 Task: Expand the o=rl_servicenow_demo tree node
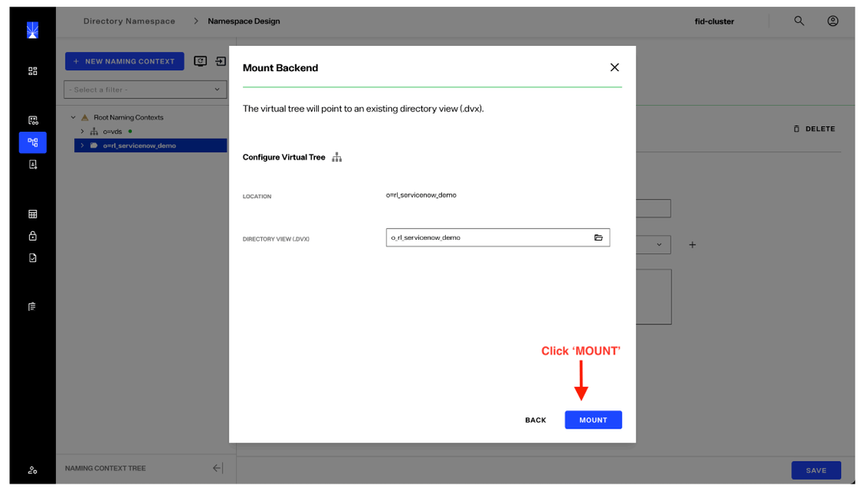[x=82, y=146]
